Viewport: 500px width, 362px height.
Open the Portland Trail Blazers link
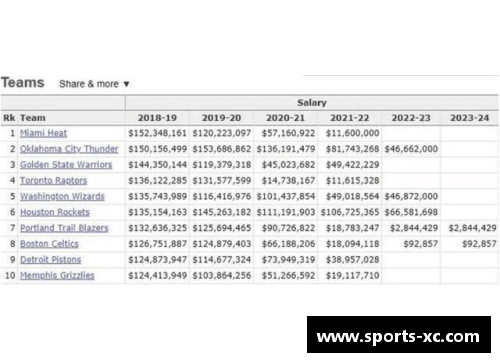pos(64,228)
